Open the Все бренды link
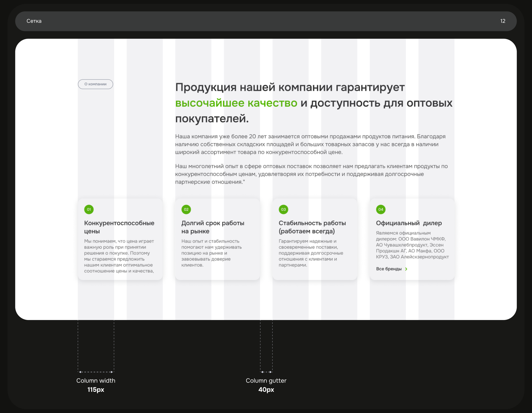The height and width of the screenshot is (413, 532). tap(389, 269)
